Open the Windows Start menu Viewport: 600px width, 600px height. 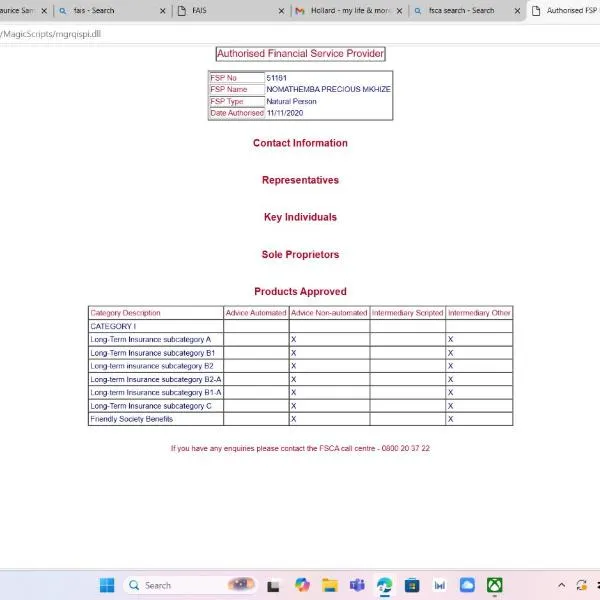point(107,585)
